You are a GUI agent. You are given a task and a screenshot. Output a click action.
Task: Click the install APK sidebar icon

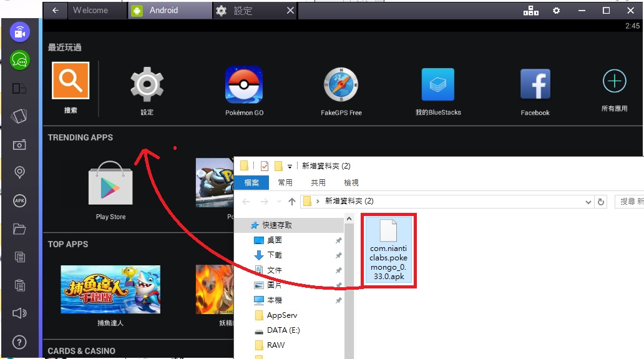[x=19, y=200]
